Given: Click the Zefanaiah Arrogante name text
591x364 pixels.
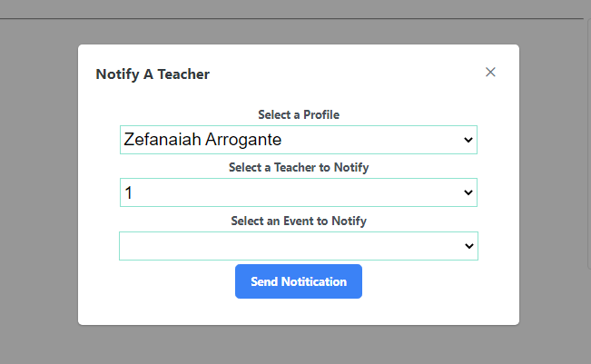Looking at the screenshot, I should pyautogui.click(x=202, y=140).
